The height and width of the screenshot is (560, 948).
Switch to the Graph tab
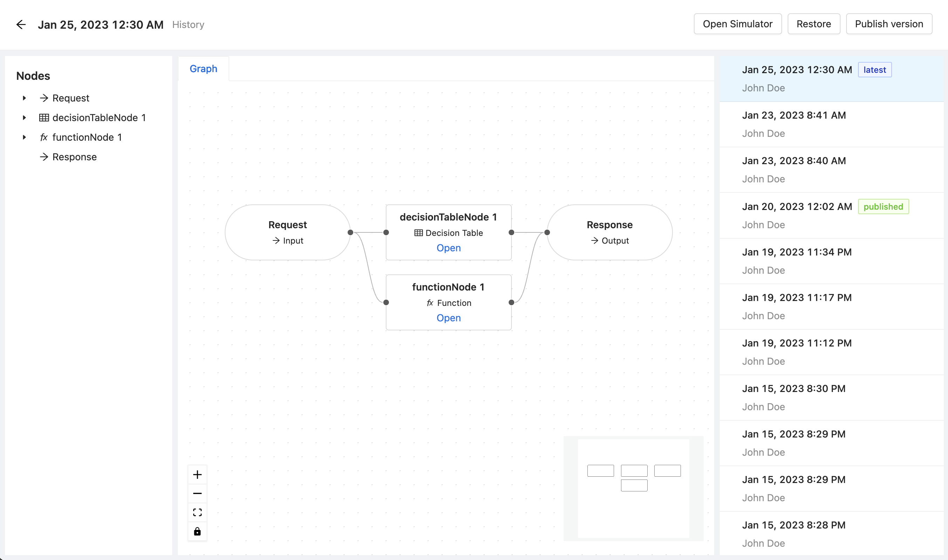click(x=203, y=69)
